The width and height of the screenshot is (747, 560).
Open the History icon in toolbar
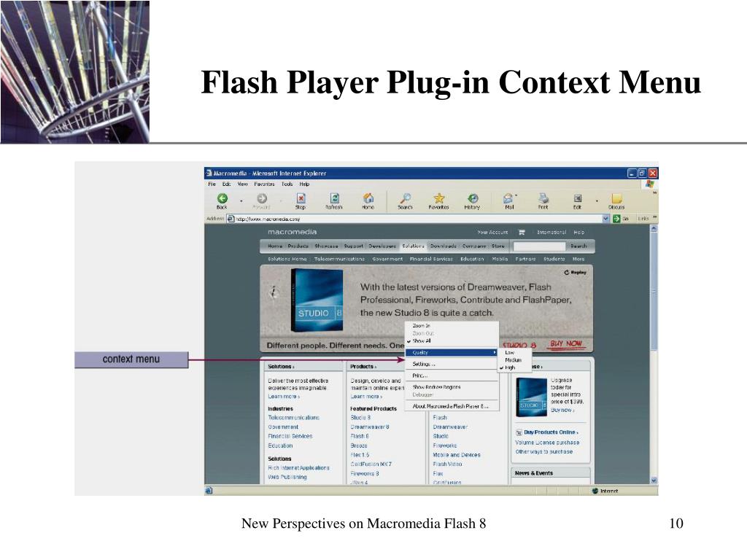pos(472,198)
